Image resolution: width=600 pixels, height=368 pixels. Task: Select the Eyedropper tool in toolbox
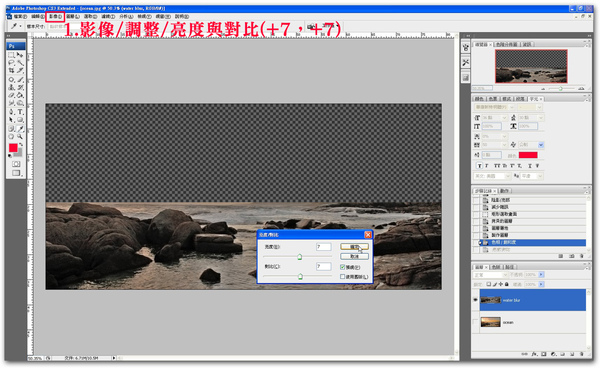tap(20, 129)
